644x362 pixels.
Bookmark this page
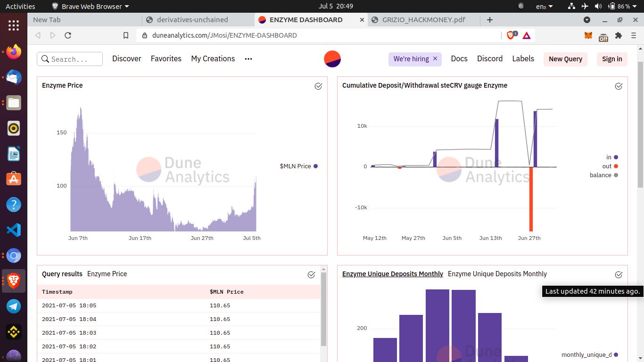pyautogui.click(x=126, y=35)
